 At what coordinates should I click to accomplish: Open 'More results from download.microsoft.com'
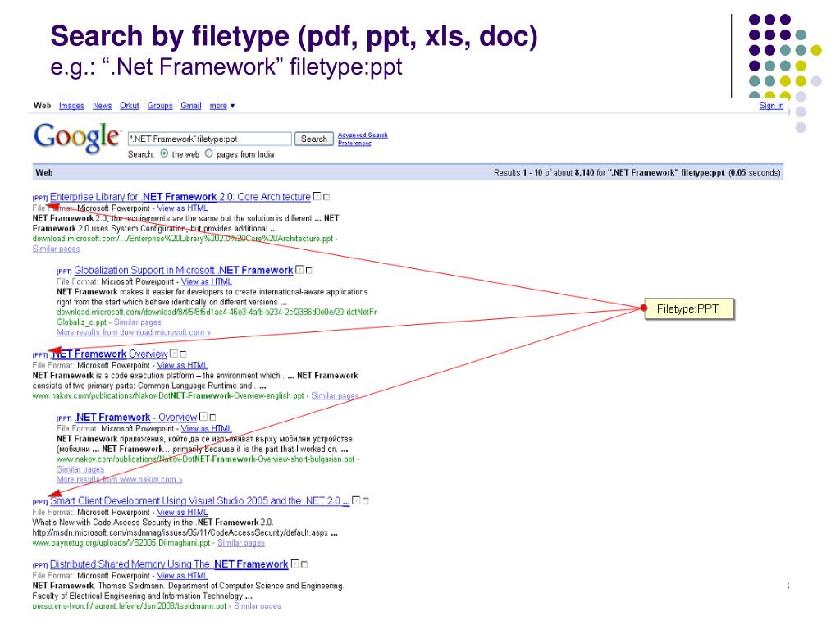134,332
